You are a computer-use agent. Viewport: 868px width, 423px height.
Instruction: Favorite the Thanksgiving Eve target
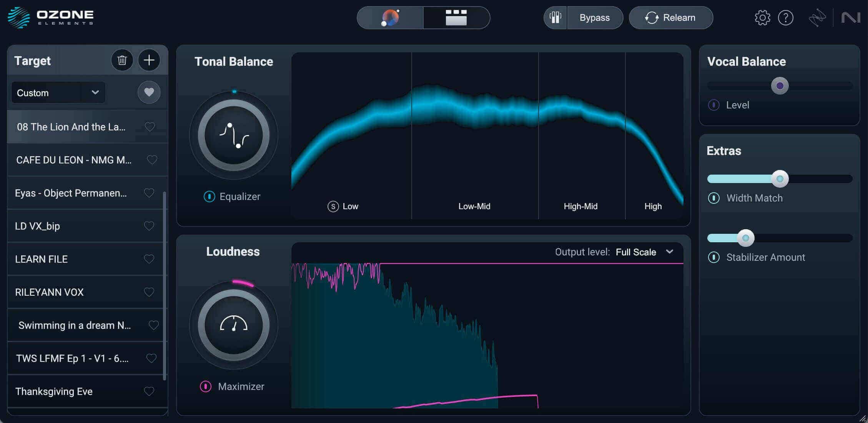tap(149, 391)
